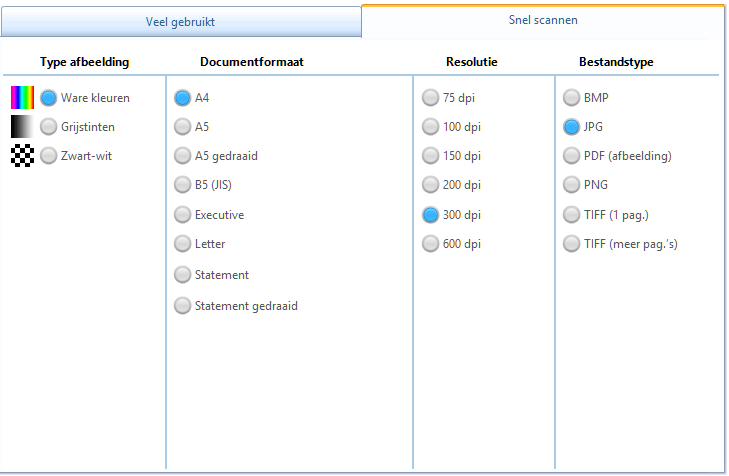The width and height of the screenshot is (729, 476).
Task: Pick the Executive document format
Action: pos(182,215)
